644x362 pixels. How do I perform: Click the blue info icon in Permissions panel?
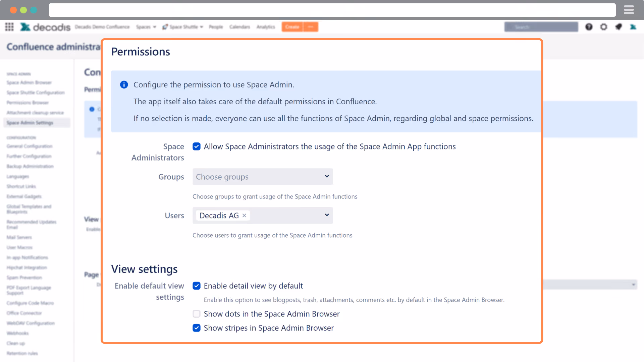[124, 85]
